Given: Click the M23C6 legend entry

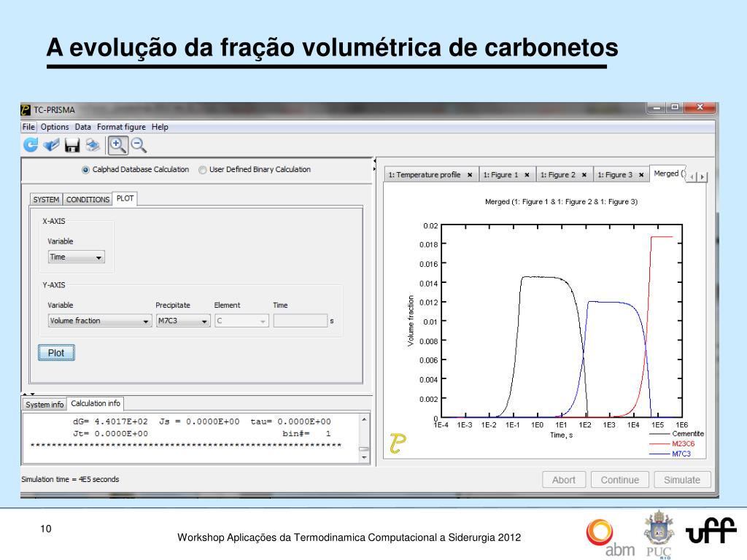Looking at the screenshot, I should pos(672,444).
